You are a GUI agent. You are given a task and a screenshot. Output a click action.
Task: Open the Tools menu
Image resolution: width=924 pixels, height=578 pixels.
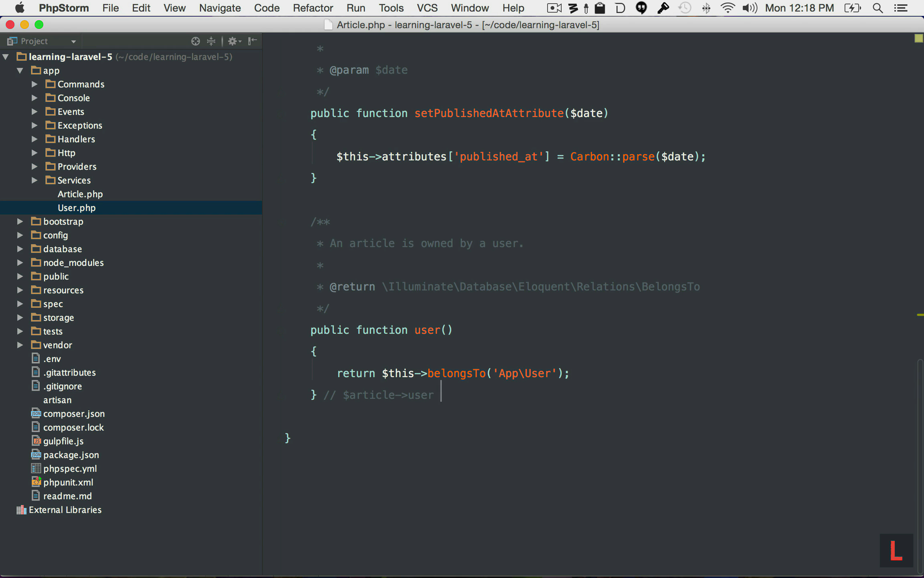[x=391, y=8]
